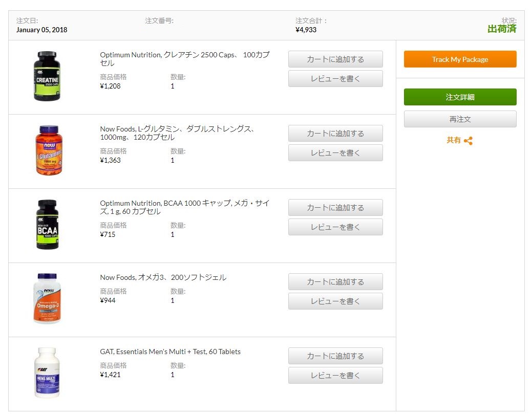The image size is (532, 416).
Task: Add BCAA 1000 Caps to cart
Action: pos(335,208)
